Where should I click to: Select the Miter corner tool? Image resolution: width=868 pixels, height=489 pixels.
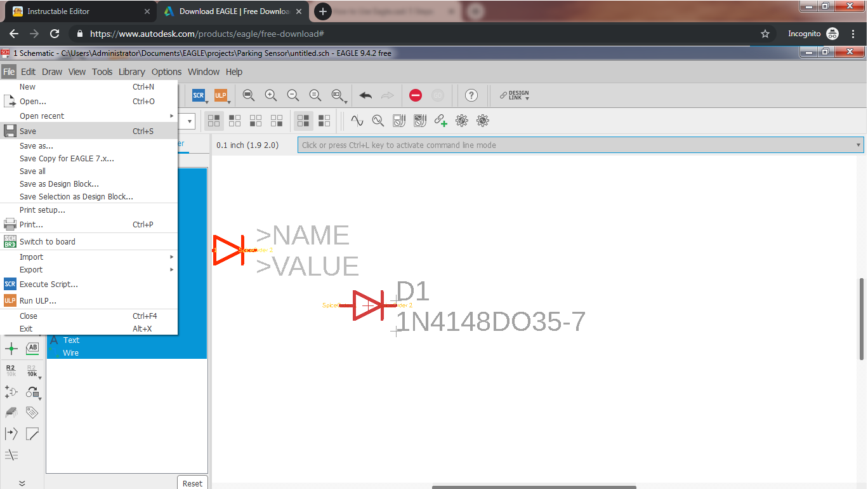[32, 434]
